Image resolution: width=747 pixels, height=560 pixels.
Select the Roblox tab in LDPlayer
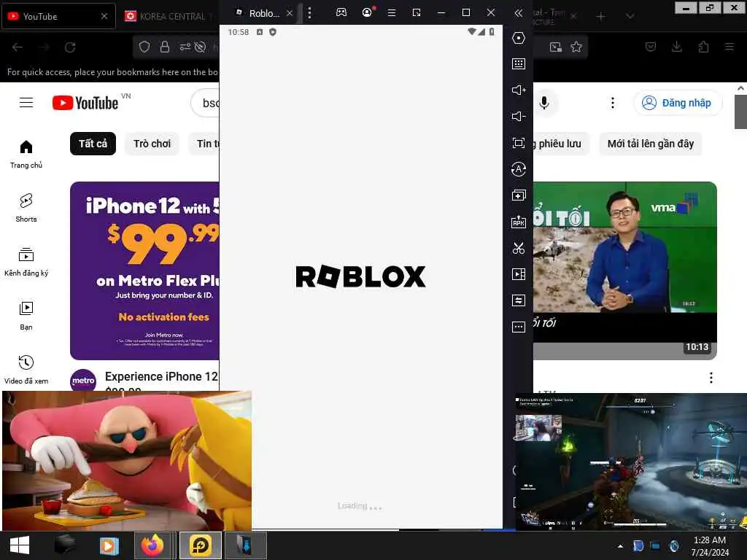[259, 13]
